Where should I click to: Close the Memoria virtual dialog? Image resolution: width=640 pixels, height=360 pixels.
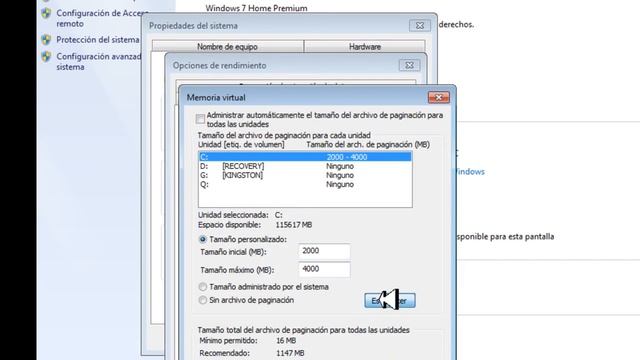pyautogui.click(x=439, y=97)
